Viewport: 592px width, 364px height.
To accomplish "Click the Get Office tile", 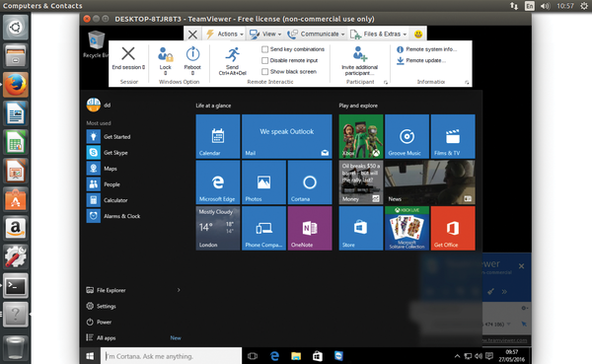I will click(x=453, y=228).
